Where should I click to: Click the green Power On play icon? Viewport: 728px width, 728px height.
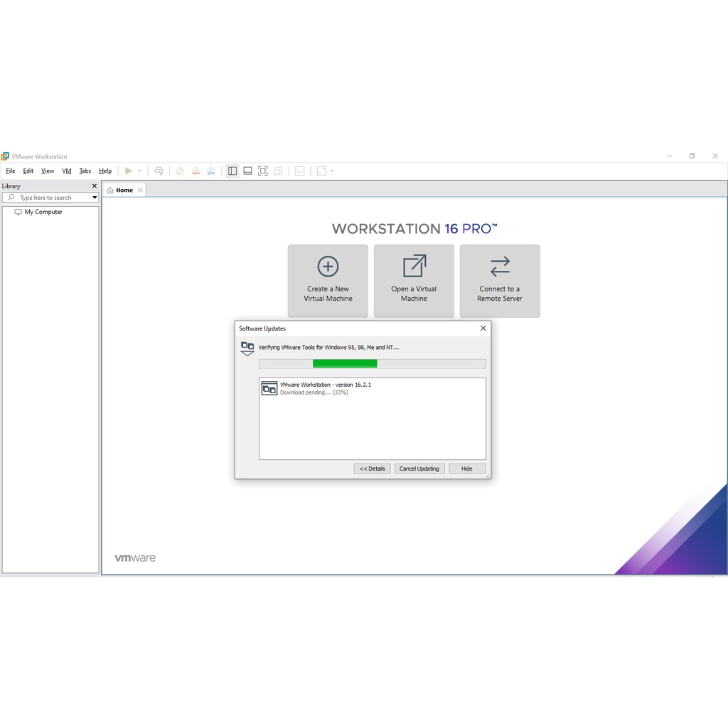pos(129,171)
